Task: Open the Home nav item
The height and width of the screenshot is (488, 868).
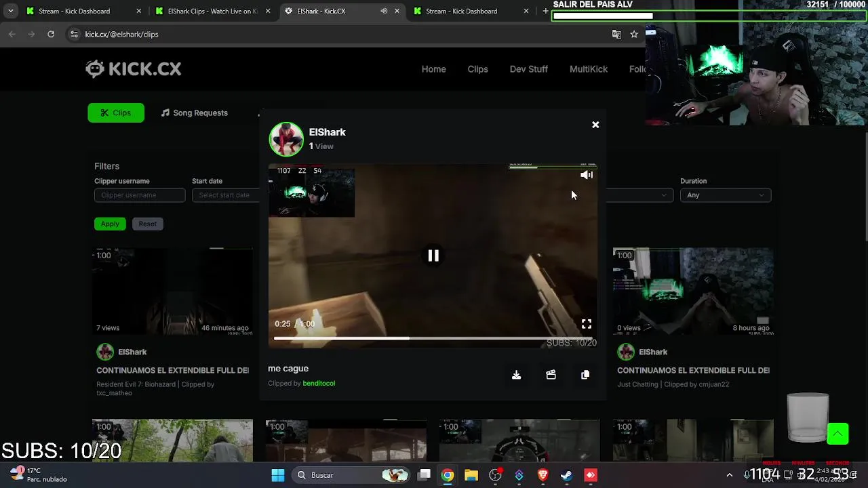Action: click(433, 69)
